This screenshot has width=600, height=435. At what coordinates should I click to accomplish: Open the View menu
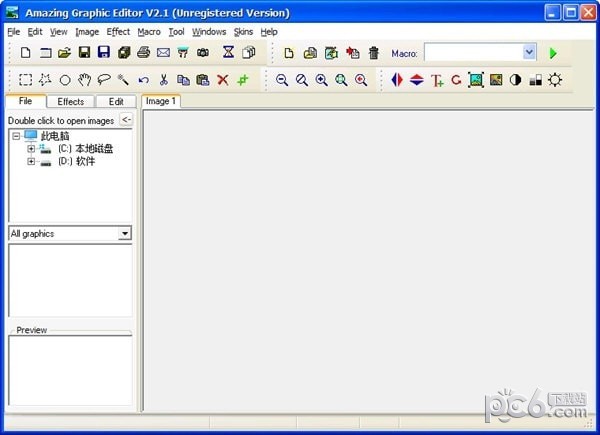pyautogui.click(x=59, y=32)
